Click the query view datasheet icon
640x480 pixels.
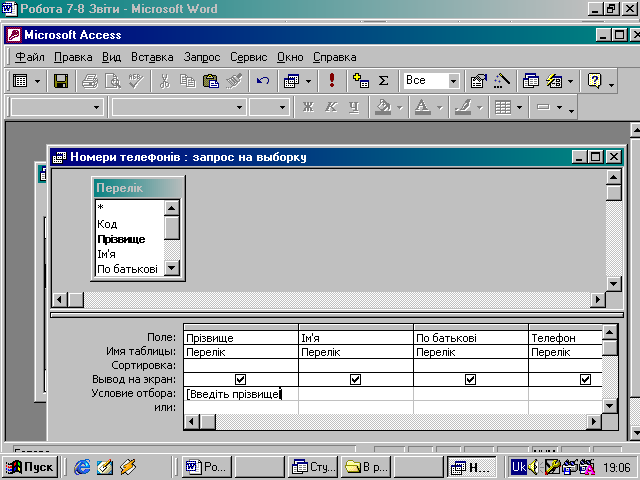click(20, 81)
